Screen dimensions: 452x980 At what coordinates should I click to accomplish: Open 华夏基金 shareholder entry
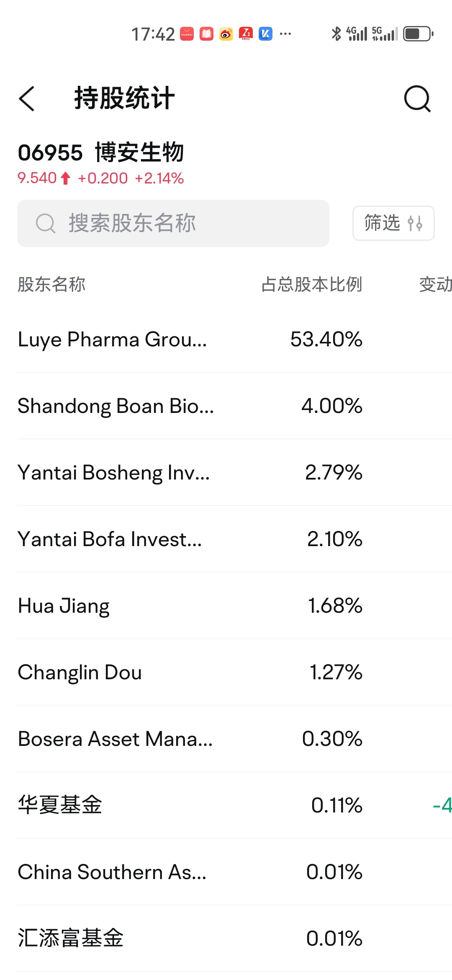tap(234, 805)
